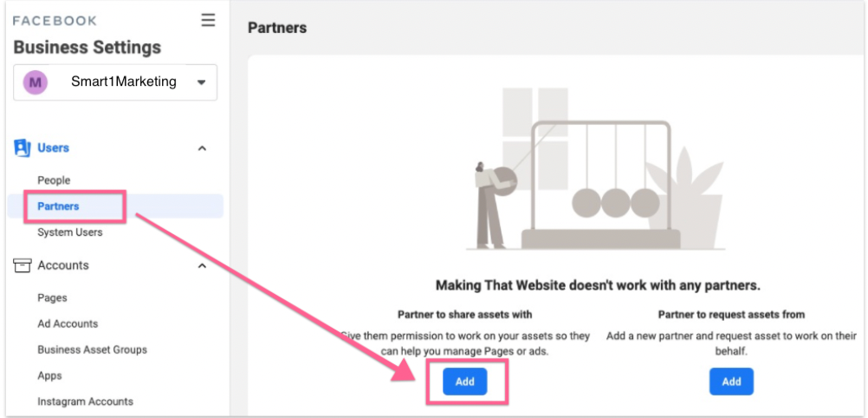Collapse the Accounts section chevron
The image size is (868, 418).
coord(202,266)
